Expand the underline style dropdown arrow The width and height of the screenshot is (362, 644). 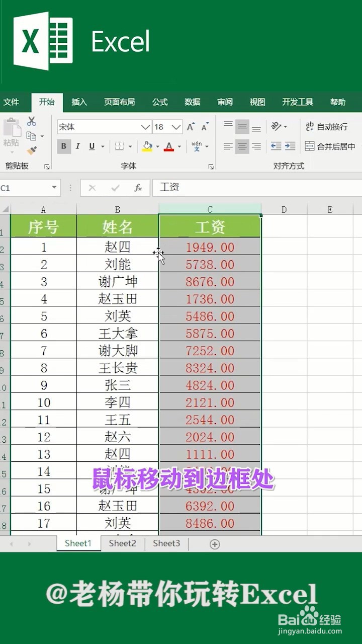coord(103,147)
